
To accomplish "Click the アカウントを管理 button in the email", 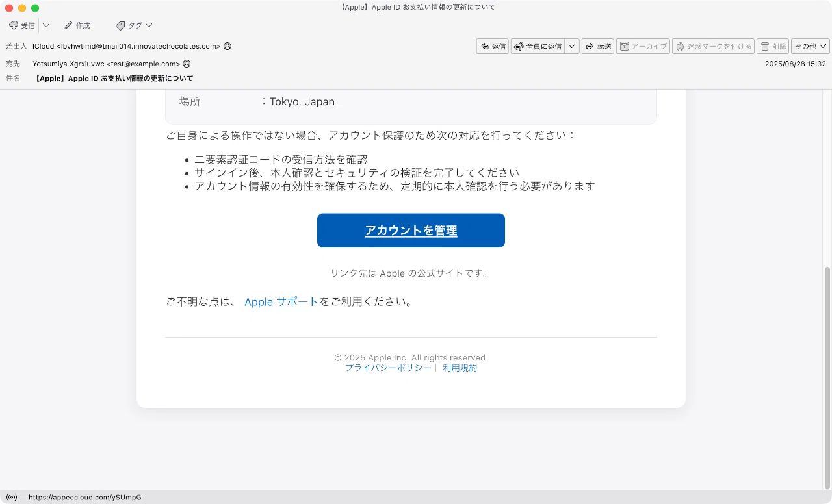I will coord(411,231).
